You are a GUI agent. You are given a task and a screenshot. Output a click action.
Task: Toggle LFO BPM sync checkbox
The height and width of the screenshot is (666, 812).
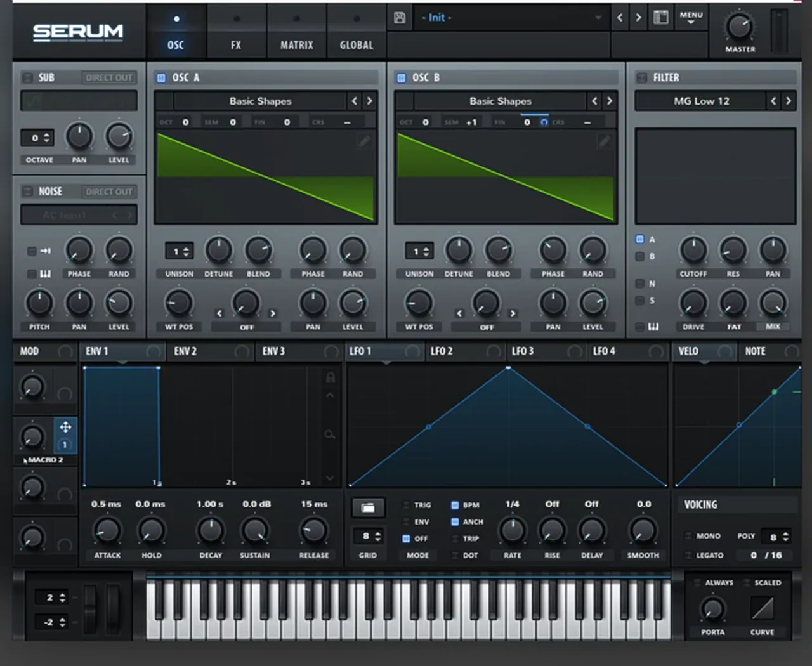455,506
